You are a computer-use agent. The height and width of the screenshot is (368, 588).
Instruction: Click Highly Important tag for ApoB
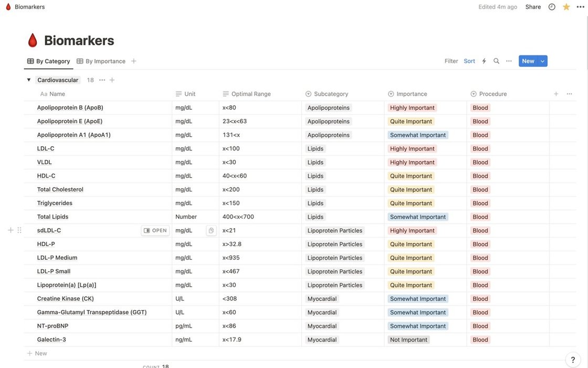[x=412, y=108]
